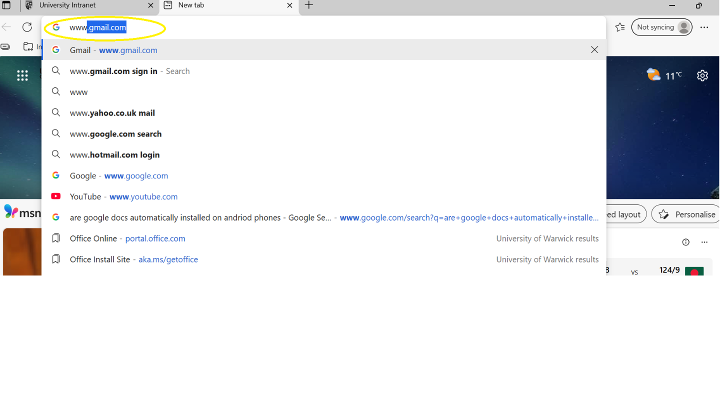Click the 124/9 cricket score

coord(669,270)
